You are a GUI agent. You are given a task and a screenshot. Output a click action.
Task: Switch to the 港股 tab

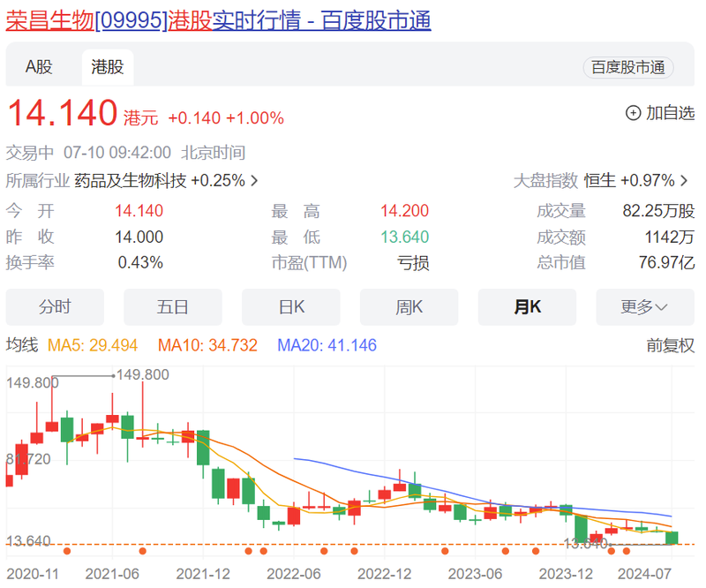click(x=107, y=66)
